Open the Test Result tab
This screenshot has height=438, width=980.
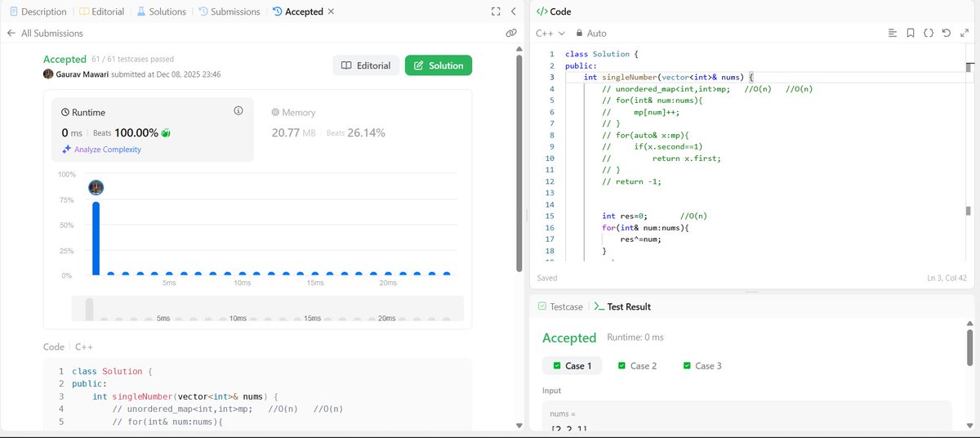point(622,306)
